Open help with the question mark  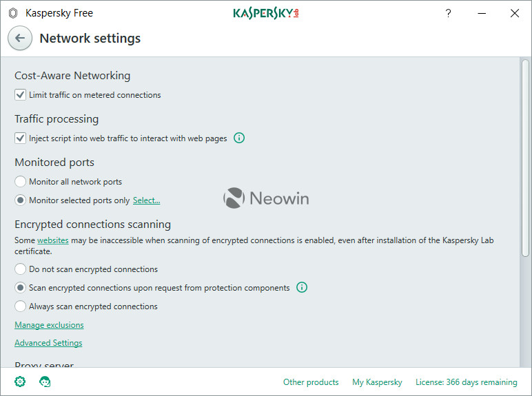coord(448,13)
